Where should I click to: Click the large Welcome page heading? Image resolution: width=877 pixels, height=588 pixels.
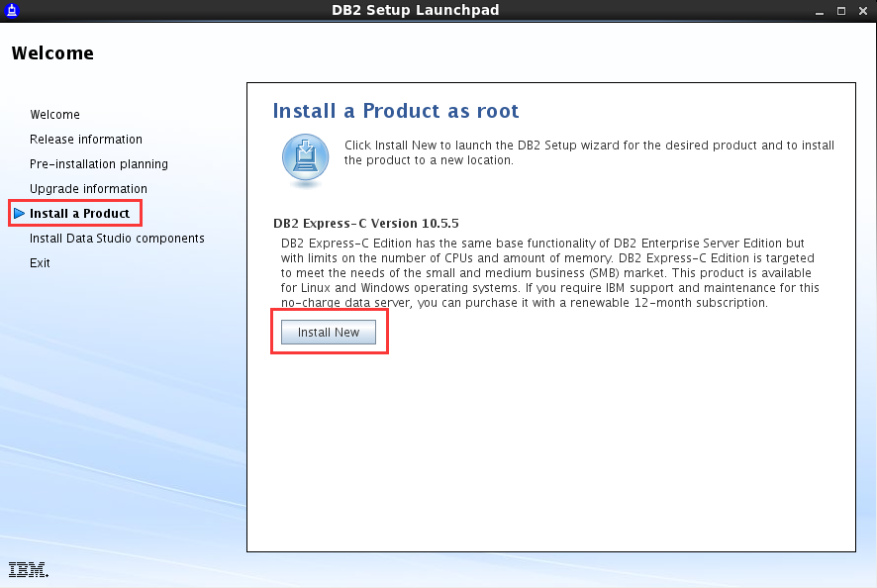[52, 53]
